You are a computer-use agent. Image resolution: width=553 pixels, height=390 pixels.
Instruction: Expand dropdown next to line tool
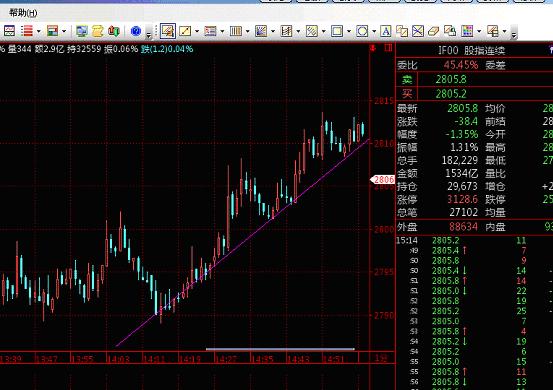[197, 31]
